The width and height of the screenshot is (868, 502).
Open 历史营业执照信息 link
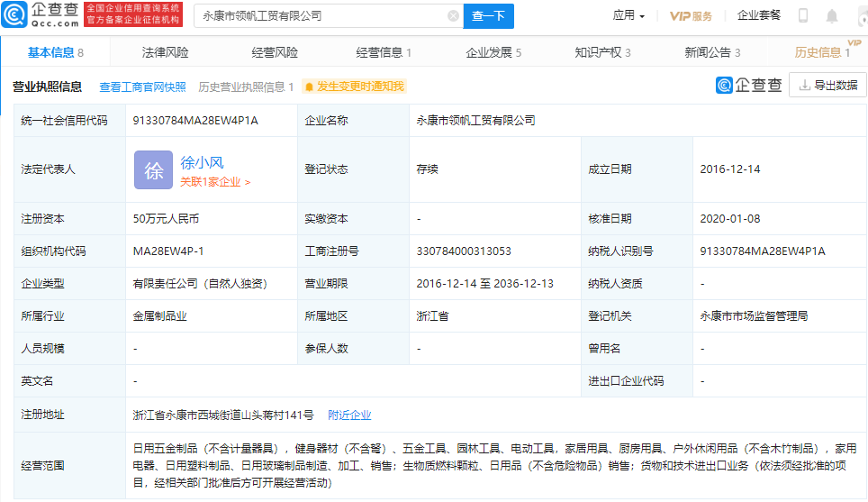click(246, 87)
